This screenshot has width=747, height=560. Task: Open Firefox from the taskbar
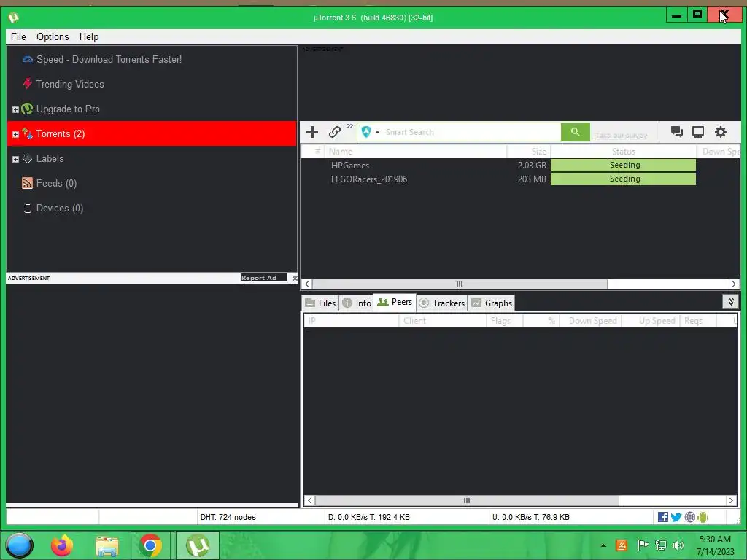tap(62, 545)
